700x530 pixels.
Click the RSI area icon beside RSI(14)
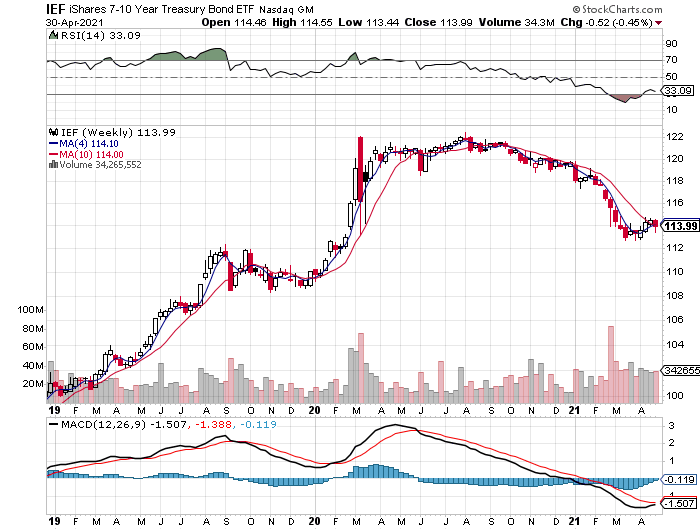point(53,34)
